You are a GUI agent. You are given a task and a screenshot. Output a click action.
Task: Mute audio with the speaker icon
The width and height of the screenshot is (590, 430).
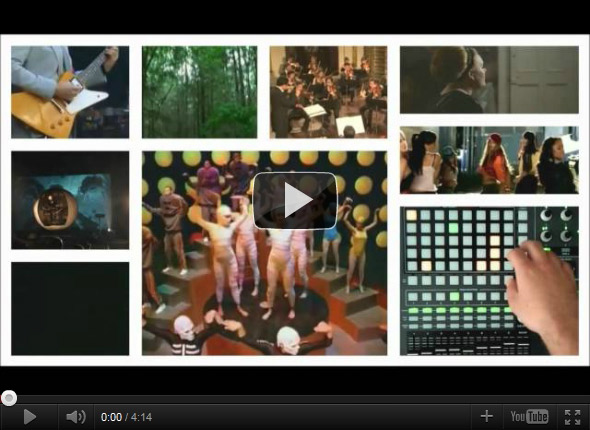pos(76,417)
